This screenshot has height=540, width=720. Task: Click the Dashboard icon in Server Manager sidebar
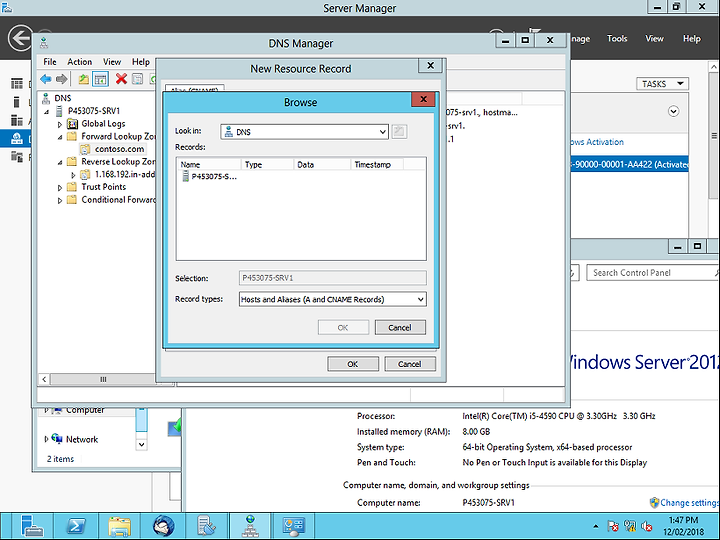[17, 84]
